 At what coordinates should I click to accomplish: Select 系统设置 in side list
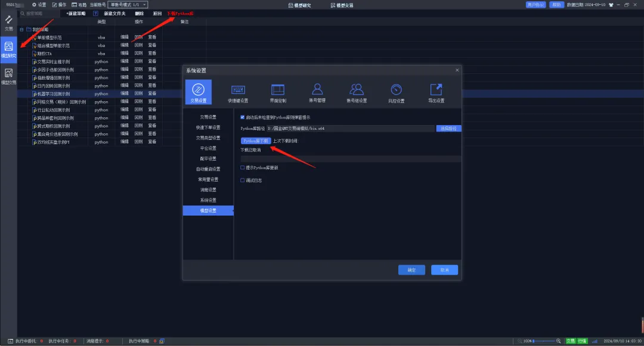click(208, 200)
